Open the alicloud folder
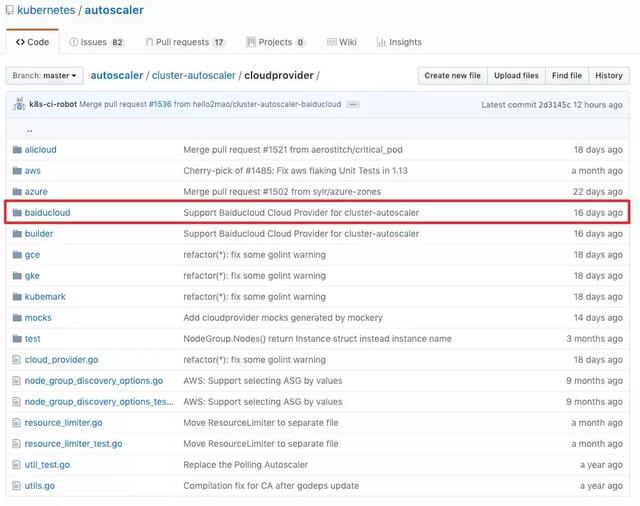Image resolution: width=640 pixels, height=506 pixels. coord(40,150)
